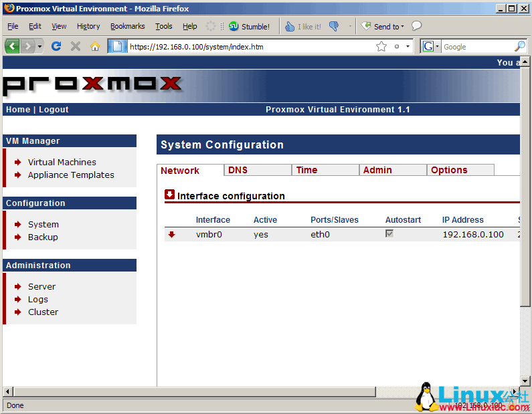Image resolution: width=532 pixels, height=414 pixels.
Task: Open the System configuration link
Action: click(x=43, y=225)
